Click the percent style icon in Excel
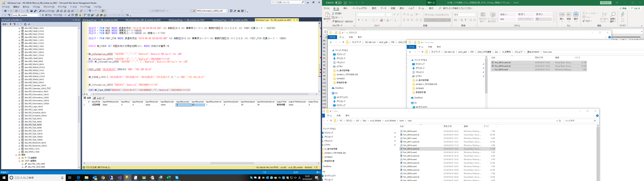Image resolution: width=644 pixels, height=181 pixels. coord(462,20)
